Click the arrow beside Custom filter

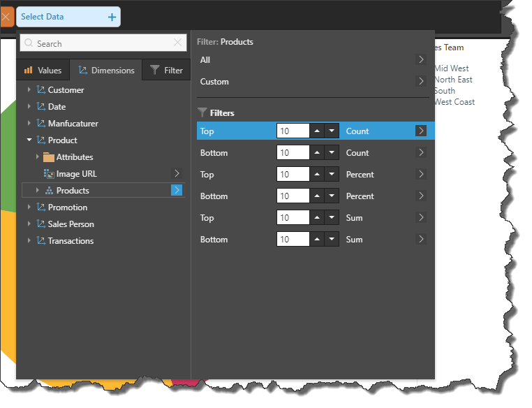click(420, 82)
